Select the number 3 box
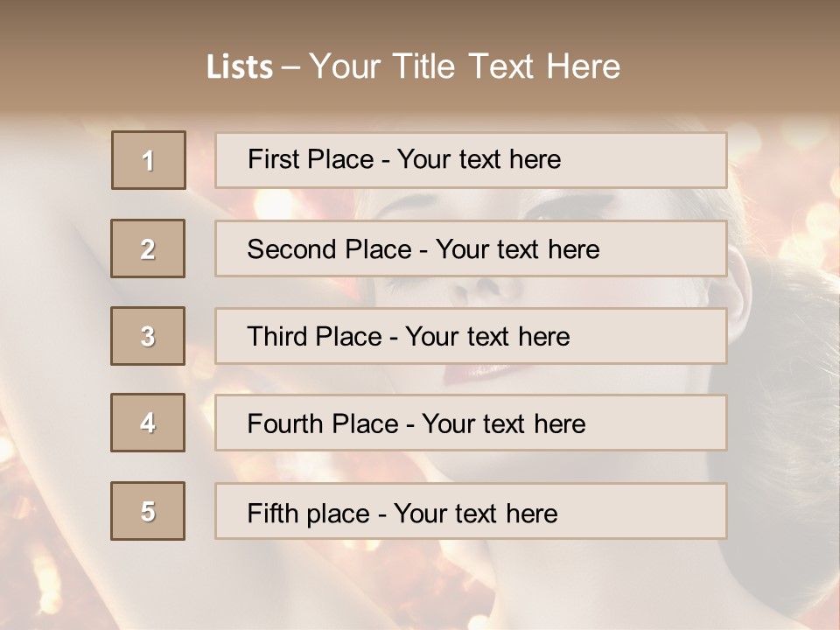This screenshot has height=630, width=840. tap(148, 336)
